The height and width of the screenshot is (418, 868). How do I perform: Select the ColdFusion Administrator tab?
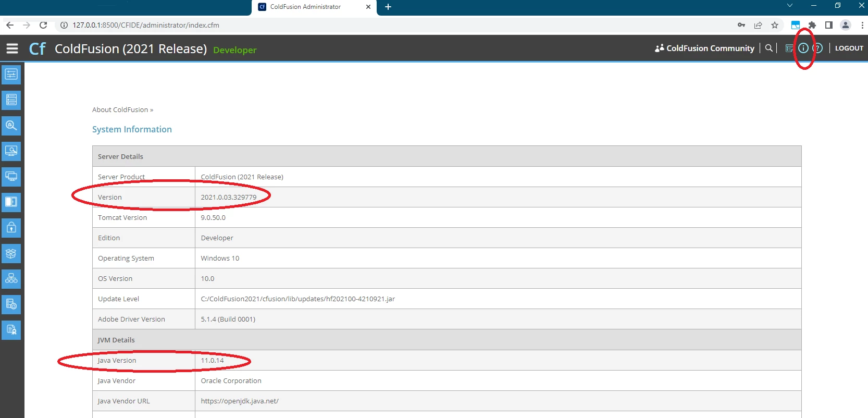click(x=314, y=7)
